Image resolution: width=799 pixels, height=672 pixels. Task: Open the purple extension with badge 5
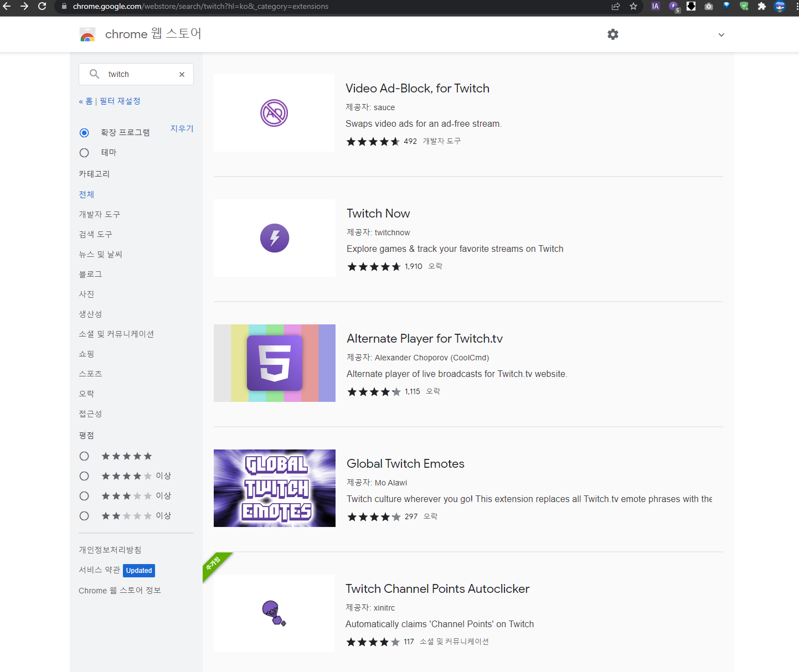coord(674,7)
